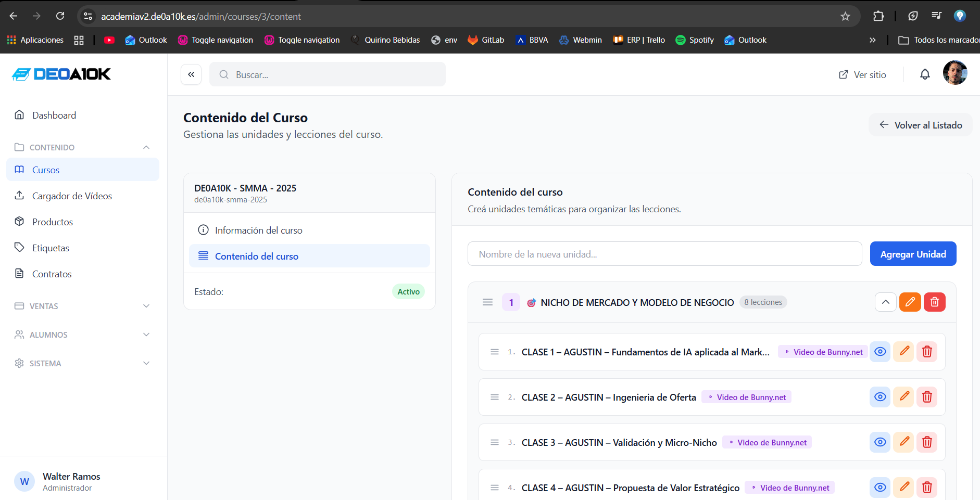Delete CLASE 2 lesson trash icon
Screen dimensions: 980x500
coord(927,397)
